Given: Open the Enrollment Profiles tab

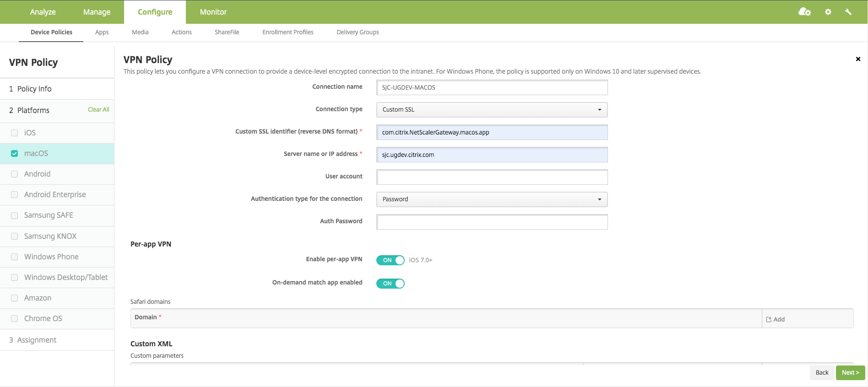Looking at the screenshot, I should [x=288, y=32].
